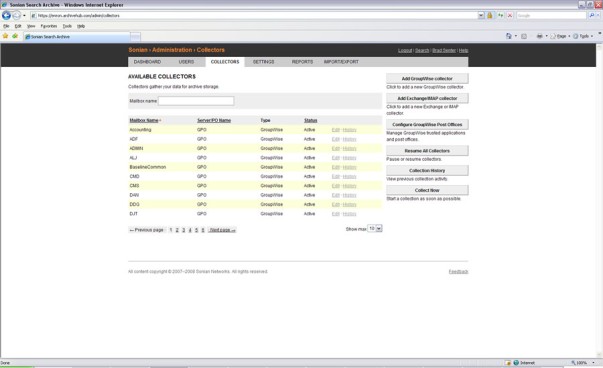Click the Resume All Collectors button
Screen dimensions: 603x368
pos(427,151)
